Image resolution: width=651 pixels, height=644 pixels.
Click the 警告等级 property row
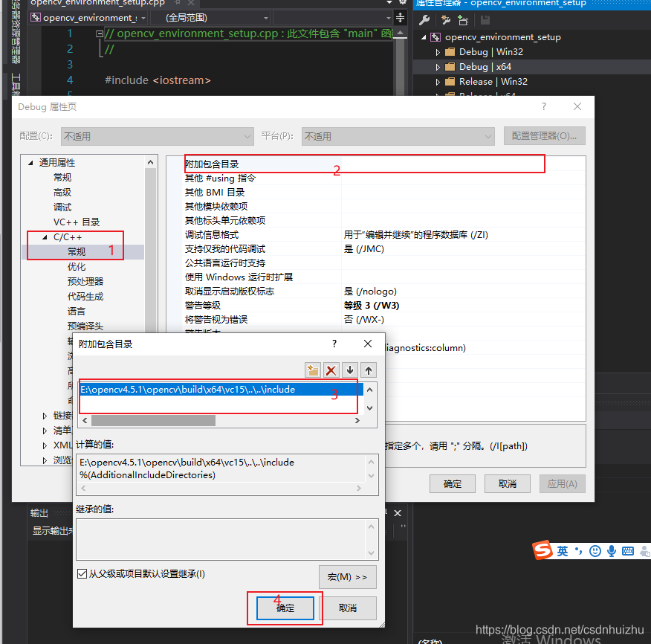click(x=384, y=306)
